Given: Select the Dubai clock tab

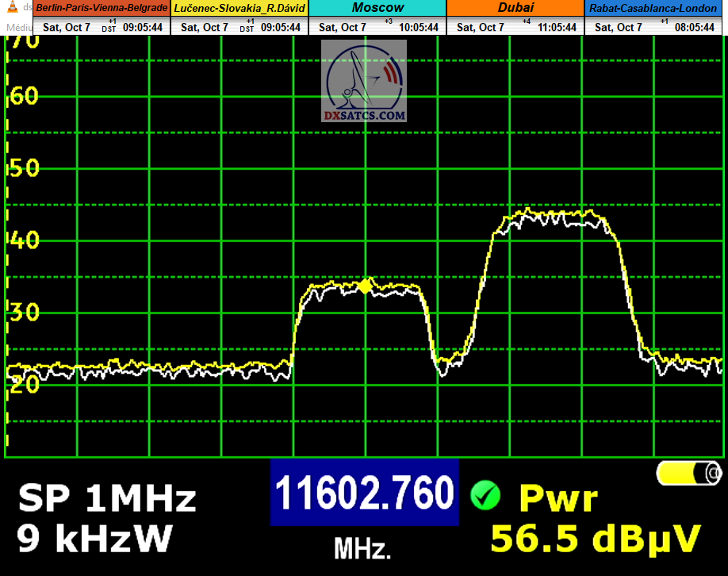Looking at the screenshot, I should (x=515, y=8).
